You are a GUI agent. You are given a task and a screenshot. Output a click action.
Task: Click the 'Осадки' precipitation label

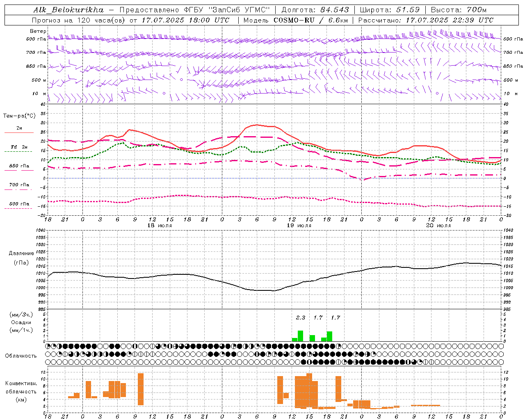coord(21,323)
